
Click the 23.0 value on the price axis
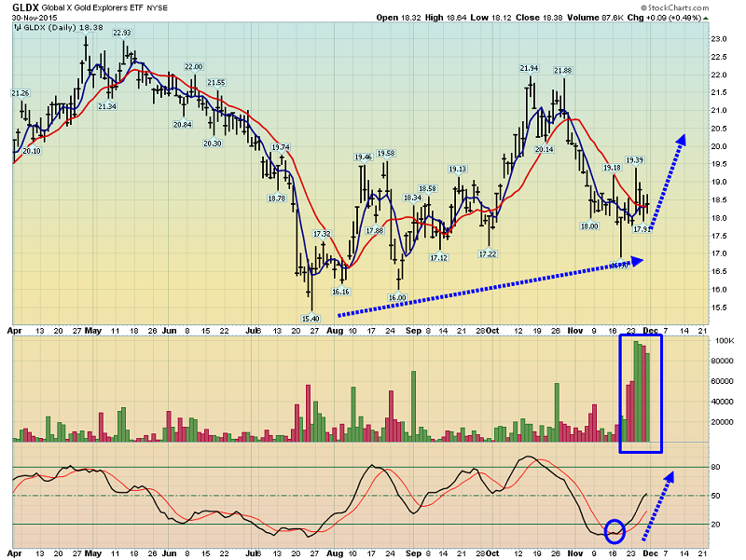pos(717,39)
